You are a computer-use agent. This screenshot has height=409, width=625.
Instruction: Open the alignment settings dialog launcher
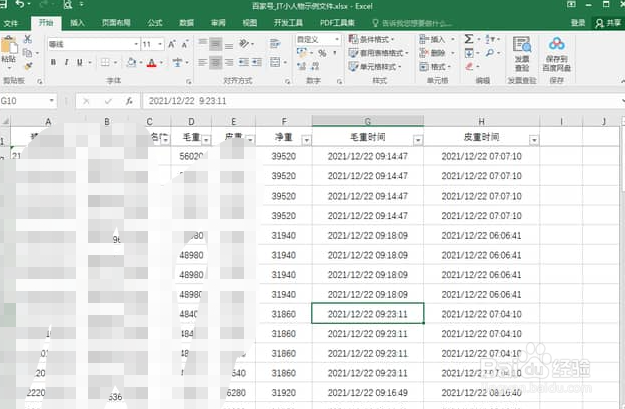[x=287, y=81]
